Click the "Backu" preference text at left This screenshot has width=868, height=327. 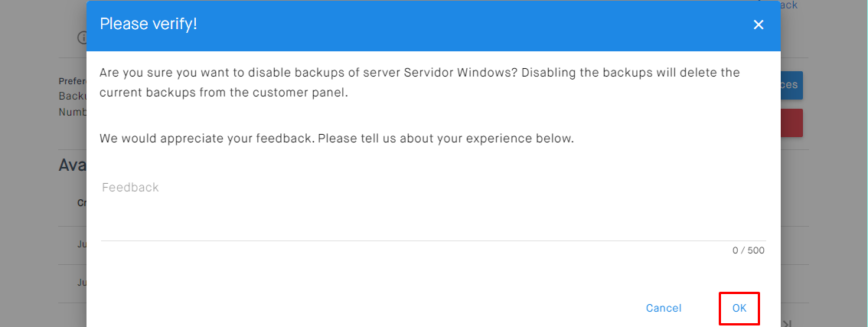[x=73, y=96]
